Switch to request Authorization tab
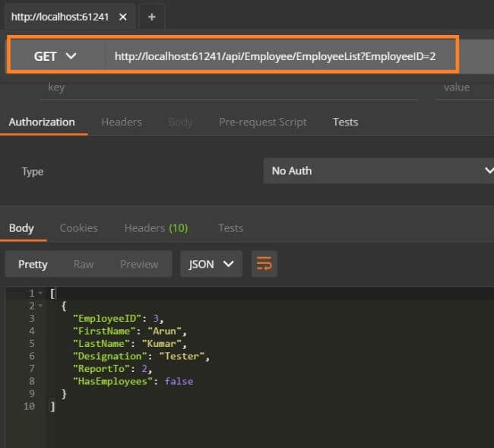Viewport: 494px width, 448px height. [42, 122]
